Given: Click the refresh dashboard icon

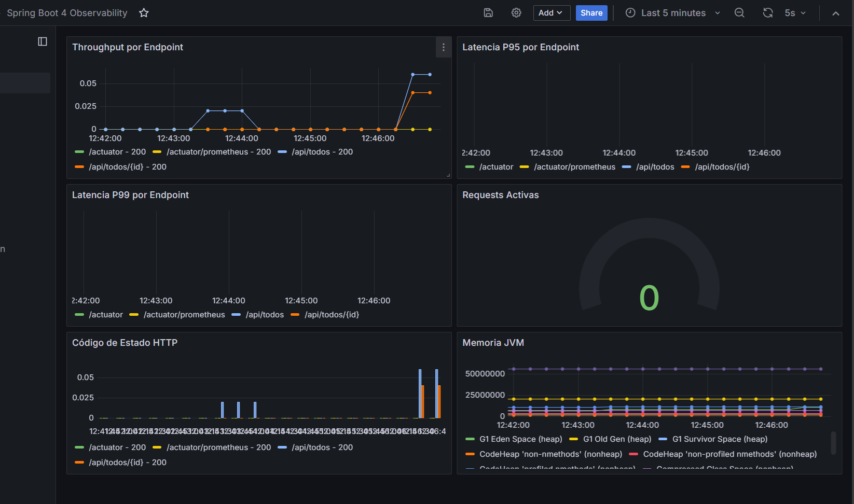Looking at the screenshot, I should [x=767, y=12].
